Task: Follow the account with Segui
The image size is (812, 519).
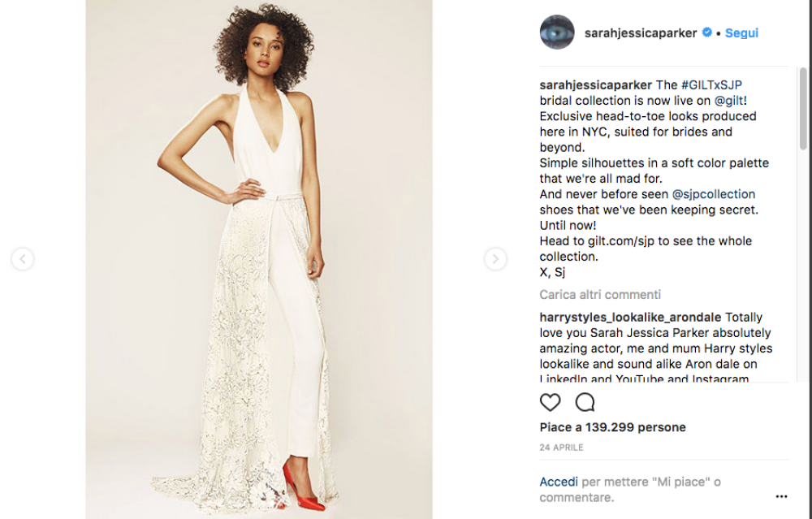Action: [741, 32]
